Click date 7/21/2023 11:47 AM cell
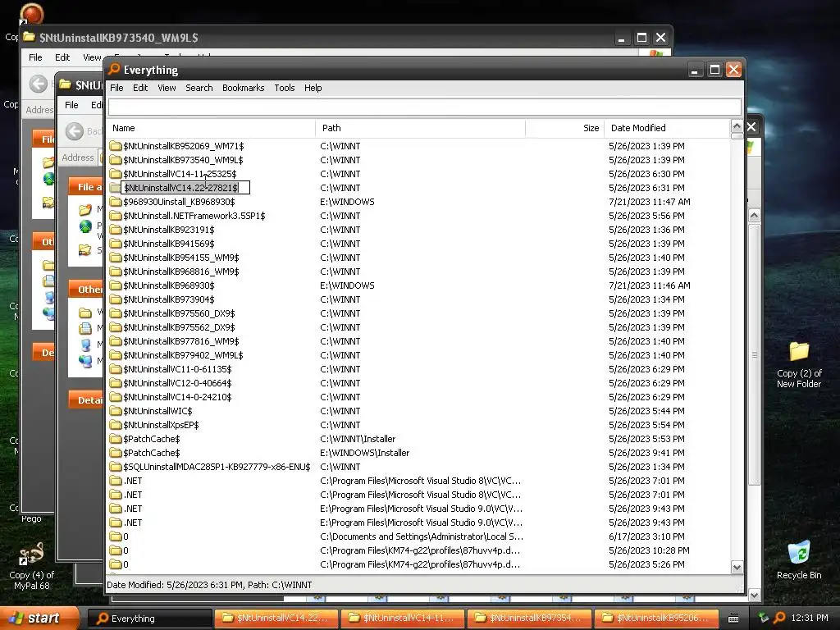The image size is (840, 630). click(650, 202)
